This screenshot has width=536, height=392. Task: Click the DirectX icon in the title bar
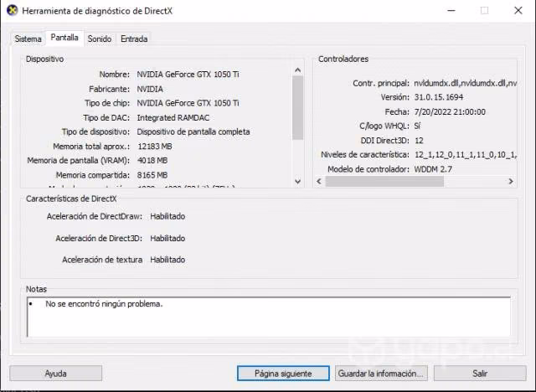pyautogui.click(x=13, y=10)
